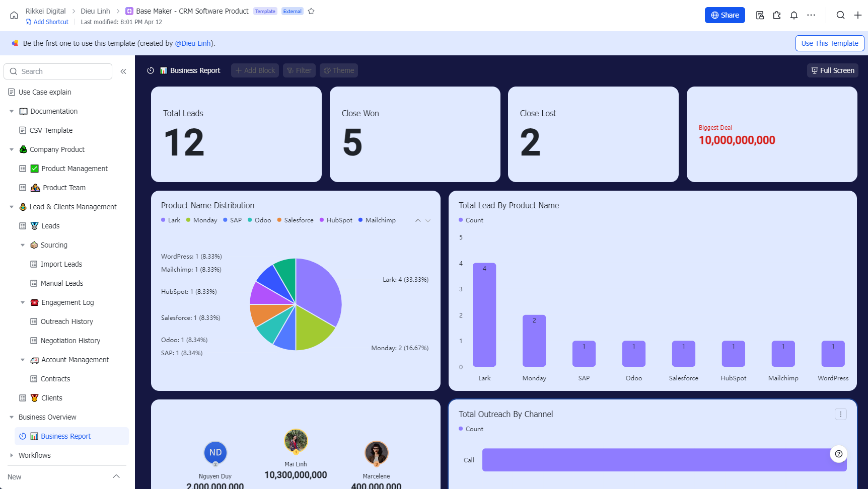Collapse the Documentation folder
This screenshot has height=489, width=868.
pyautogui.click(x=12, y=111)
